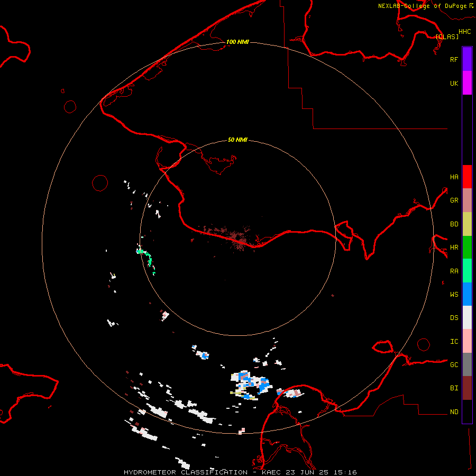This screenshot has height=476, width=476.
Task: Click the IC legend label
Action: (x=454, y=342)
